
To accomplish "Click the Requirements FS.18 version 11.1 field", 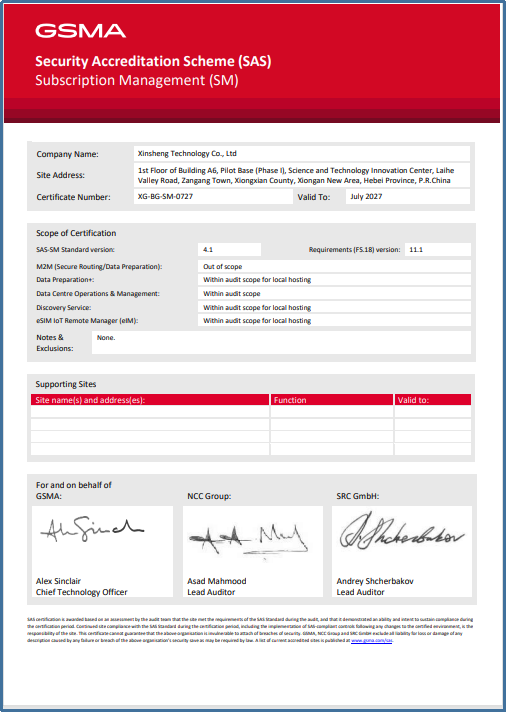I will tap(438, 249).
